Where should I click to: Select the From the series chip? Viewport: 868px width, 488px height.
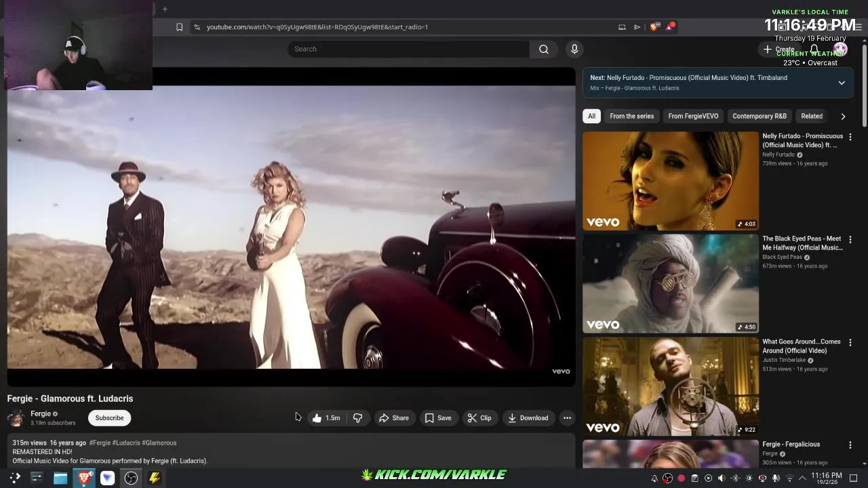(x=631, y=116)
